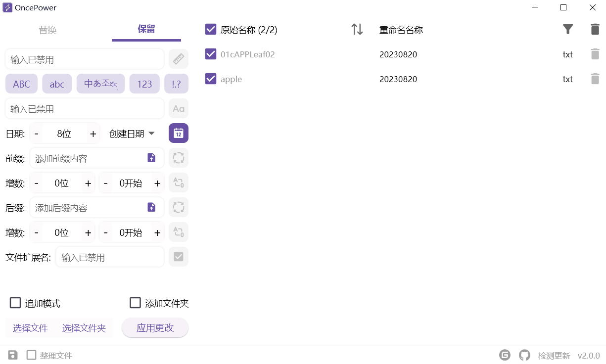606x364 pixels.
Task: Increase the 日期 digit count with plus
Action: (93, 134)
